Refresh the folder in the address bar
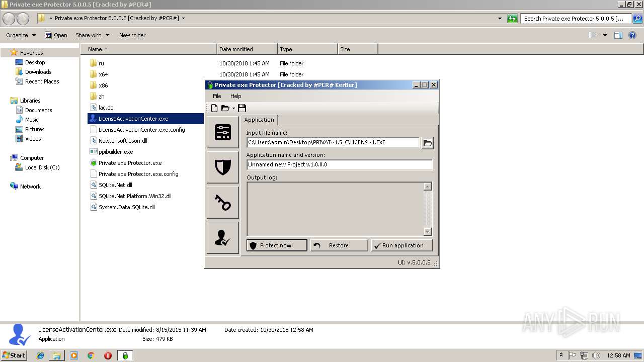 [512, 19]
